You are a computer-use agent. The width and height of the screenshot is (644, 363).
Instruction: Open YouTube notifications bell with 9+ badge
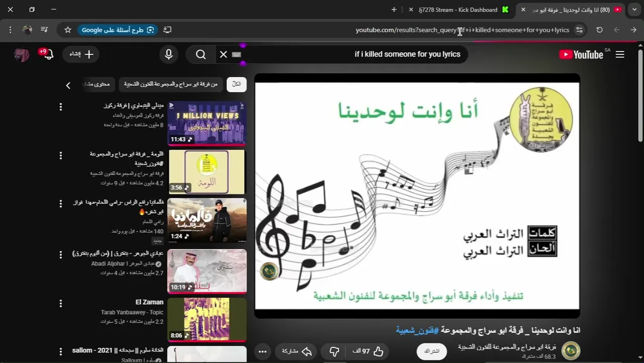[47, 54]
